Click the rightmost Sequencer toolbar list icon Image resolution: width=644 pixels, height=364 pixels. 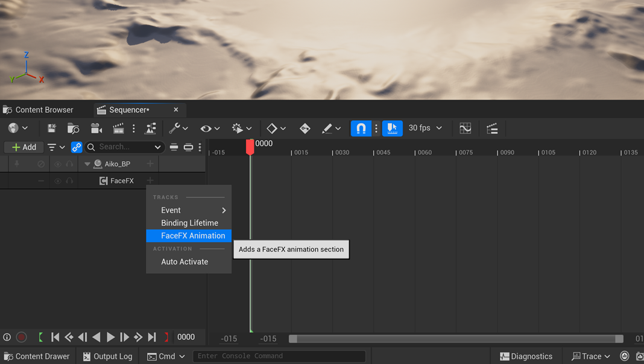492,129
